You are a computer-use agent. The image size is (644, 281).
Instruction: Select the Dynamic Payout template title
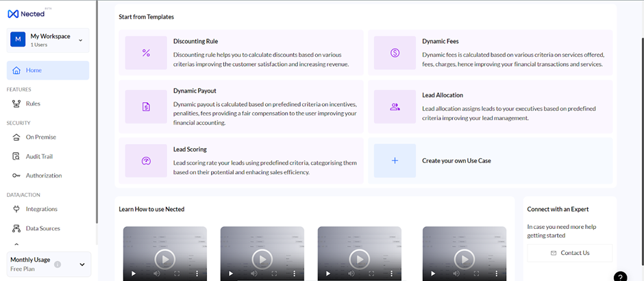[195, 90]
